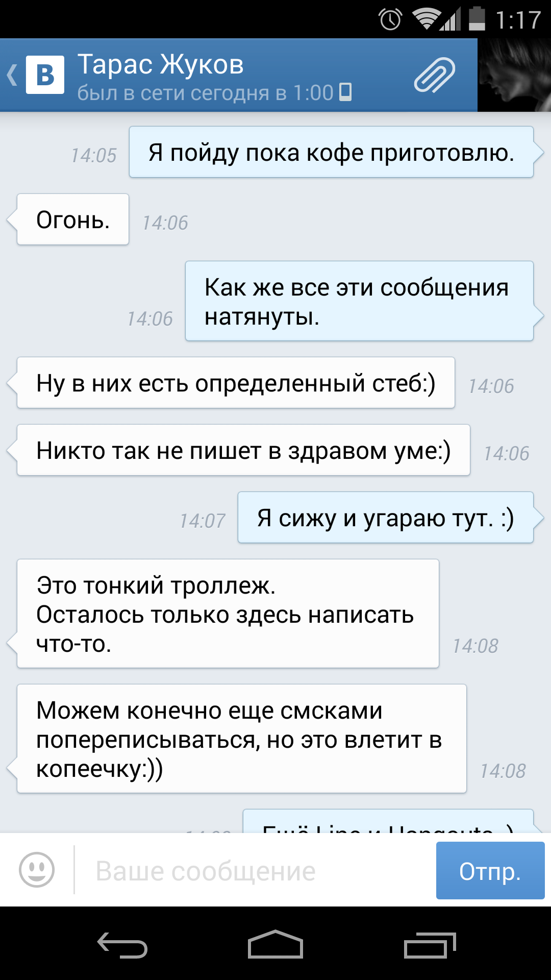Select the message bubble Огонь.
This screenshot has width=551, height=980.
(73, 219)
